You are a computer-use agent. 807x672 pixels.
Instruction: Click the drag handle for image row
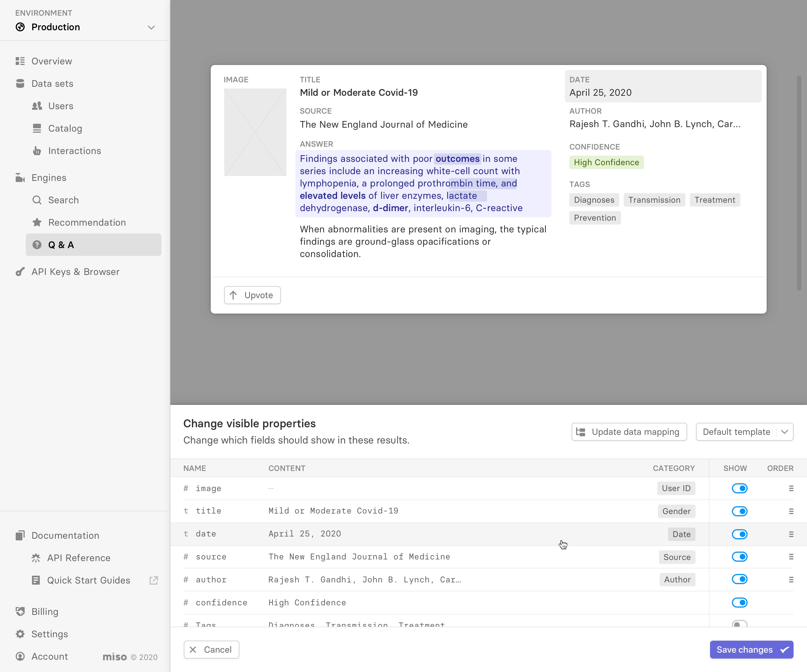click(791, 488)
